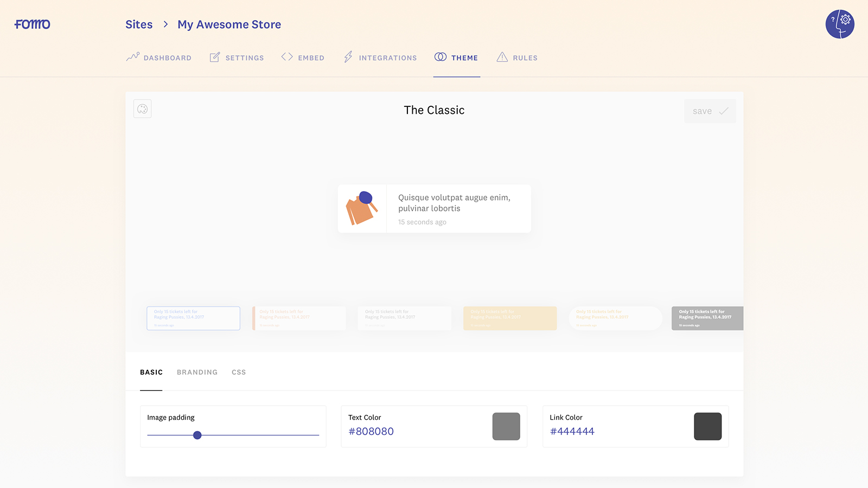Switch to the Branding tab
This screenshot has height=488, width=868.
(197, 372)
